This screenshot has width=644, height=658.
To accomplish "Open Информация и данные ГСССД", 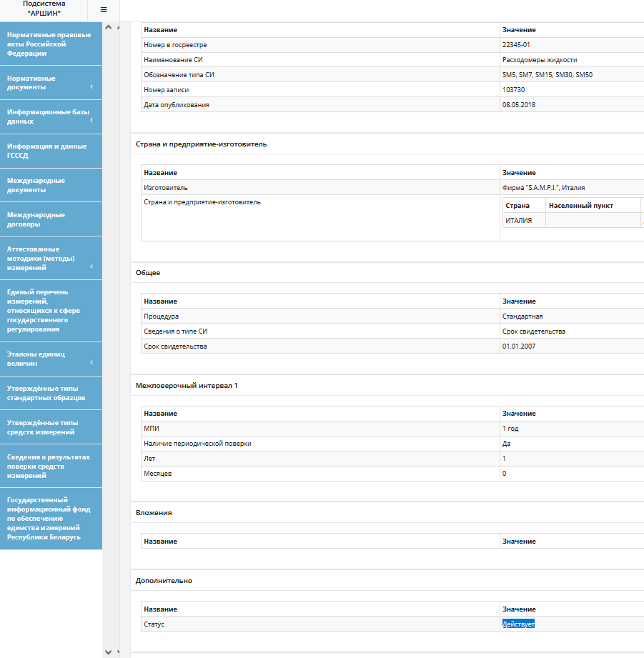I will (47, 151).
